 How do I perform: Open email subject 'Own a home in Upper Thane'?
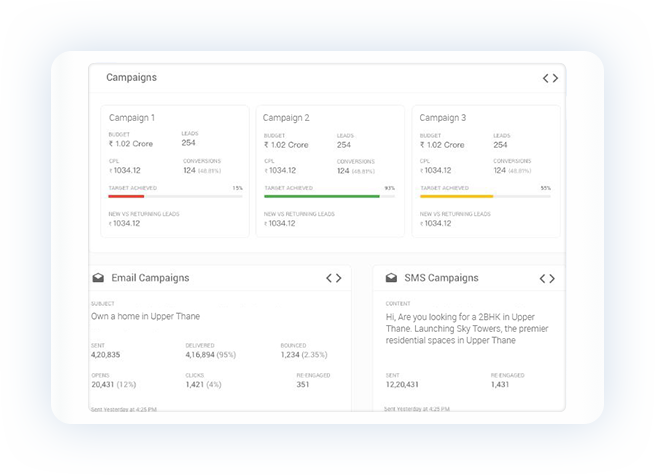coord(146,317)
